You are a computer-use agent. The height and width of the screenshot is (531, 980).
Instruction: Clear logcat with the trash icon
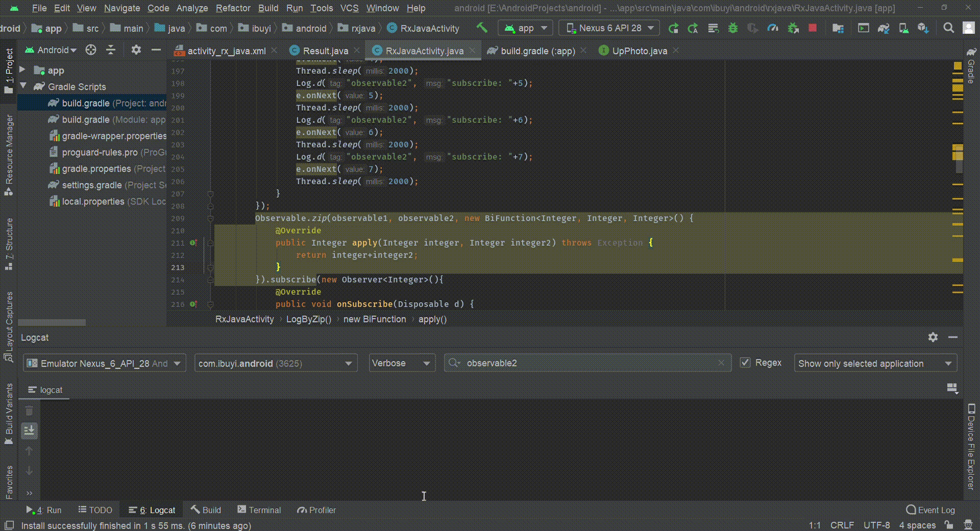29,411
